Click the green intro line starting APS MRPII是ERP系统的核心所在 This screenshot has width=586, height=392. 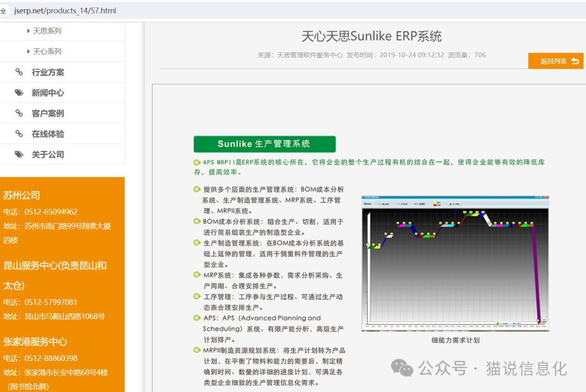coord(370,167)
